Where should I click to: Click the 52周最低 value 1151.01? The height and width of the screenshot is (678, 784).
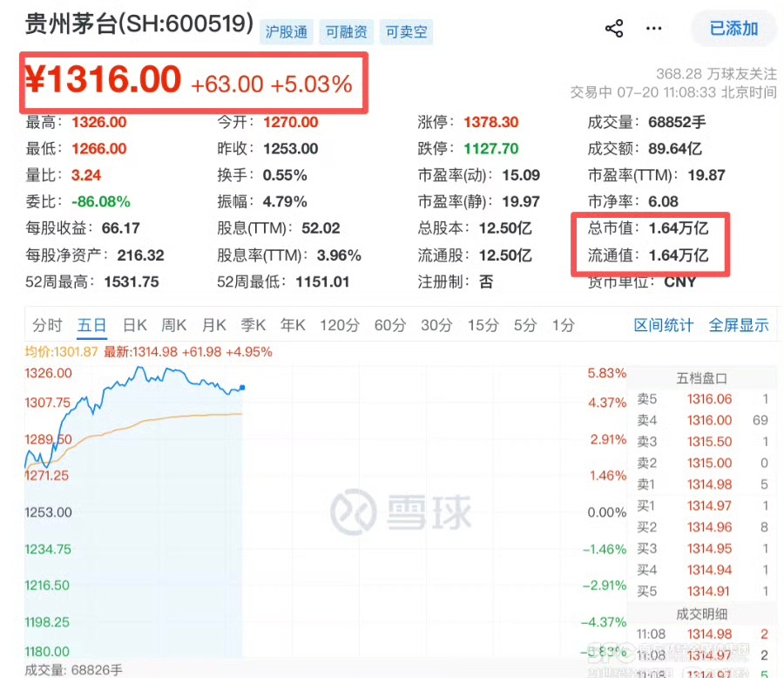coord(322,281)
